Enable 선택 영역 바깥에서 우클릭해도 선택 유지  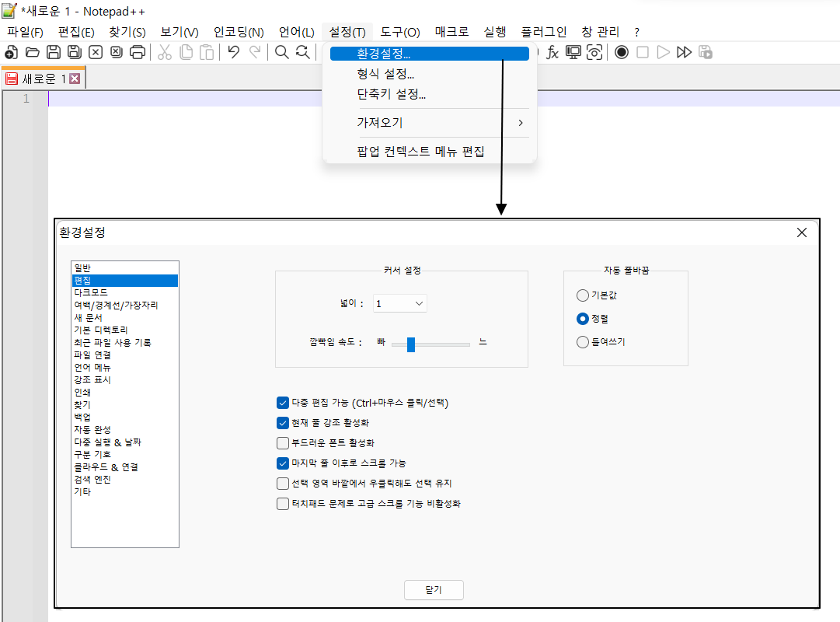[283, 484]
